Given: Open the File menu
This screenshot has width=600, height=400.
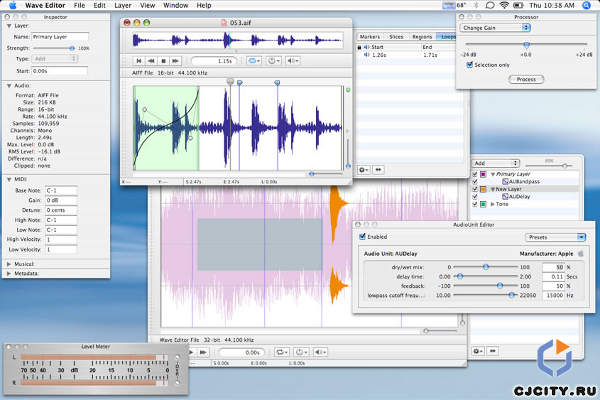Looking at the screenshot, I should click(x=79, y=5).
